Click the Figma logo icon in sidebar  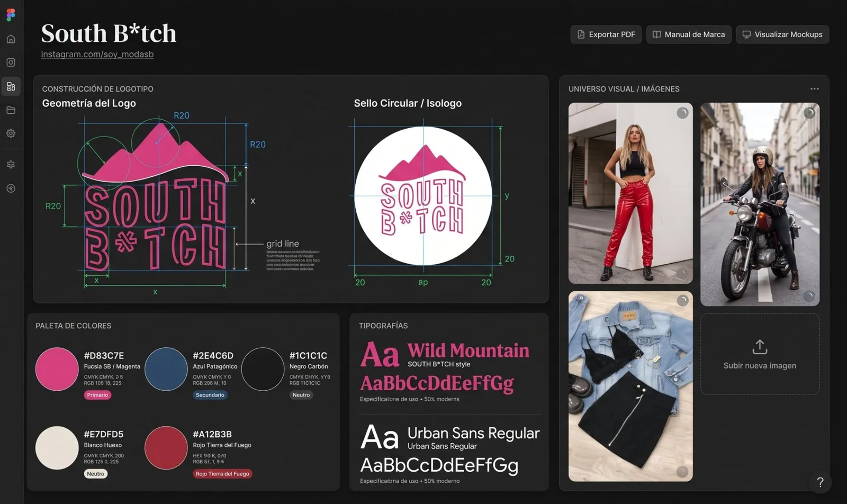pos(11,15)
